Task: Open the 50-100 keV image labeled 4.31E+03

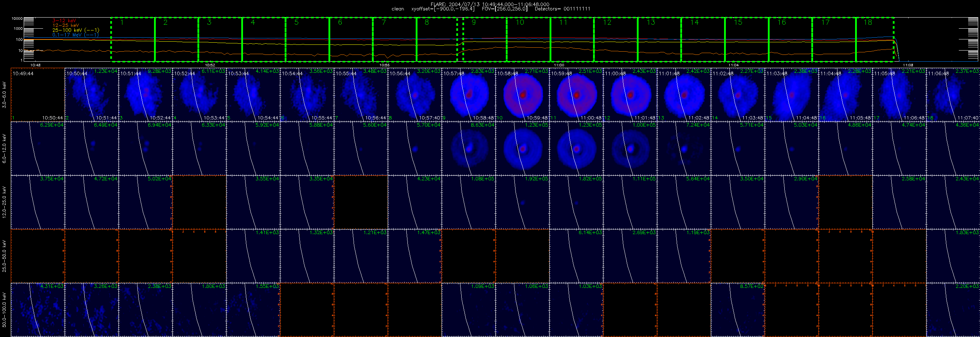Action: (x=38, y=310)
